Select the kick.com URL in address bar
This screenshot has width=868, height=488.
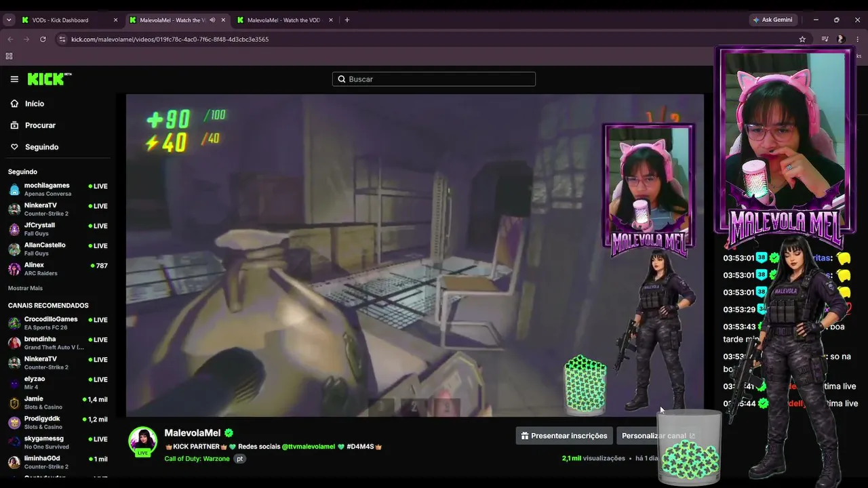pos(170,39)
